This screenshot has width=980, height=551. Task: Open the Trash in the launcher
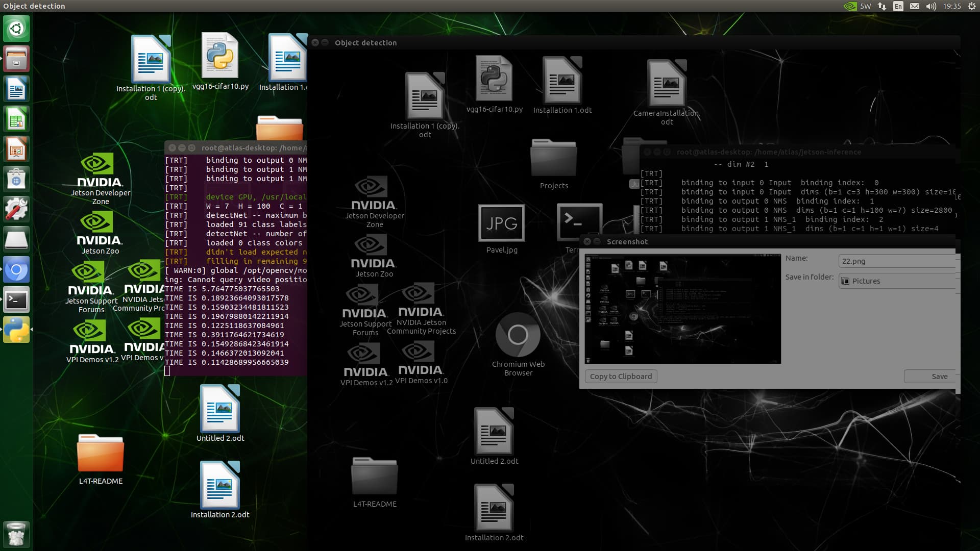[x=16, y=534]
